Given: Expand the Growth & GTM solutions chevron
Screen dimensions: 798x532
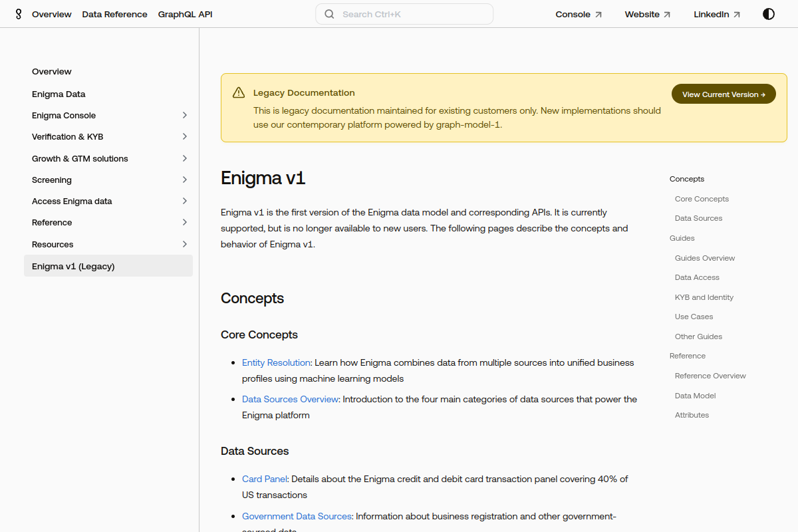Looking at the screenshot, I should coord(185,158).
